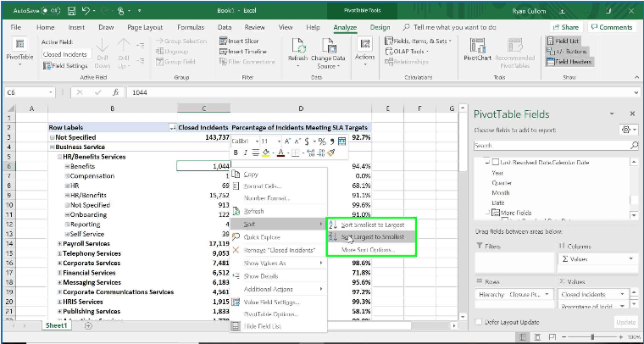The image size is (644, 344).
Task: Click the Share button
Action: pos(566,27)
